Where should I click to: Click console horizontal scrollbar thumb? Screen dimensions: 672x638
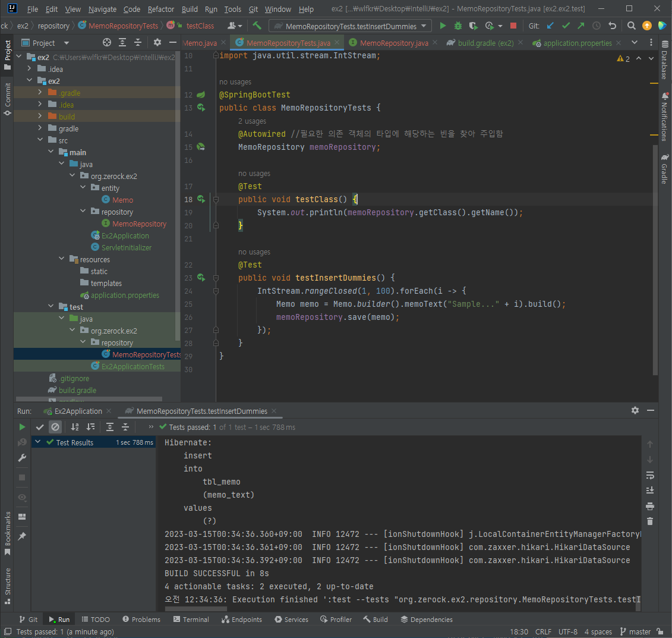[x=195, y=609]
